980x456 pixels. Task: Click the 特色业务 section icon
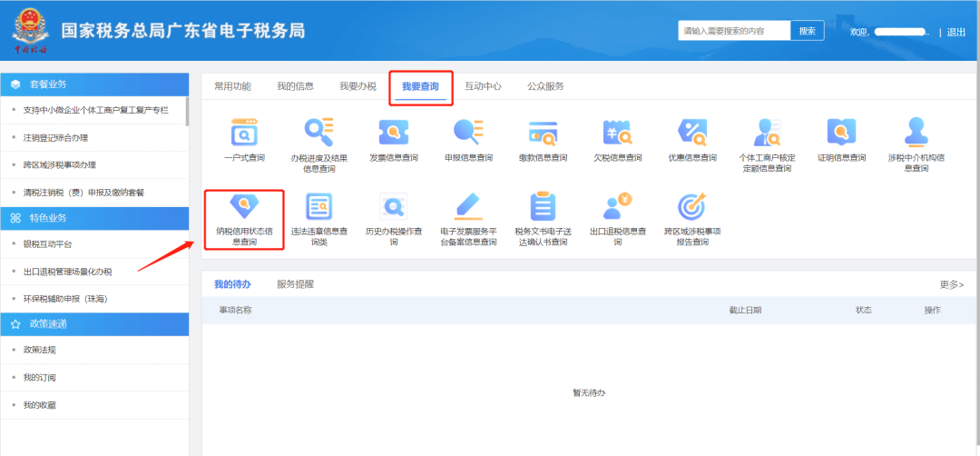tap(15, 218)
